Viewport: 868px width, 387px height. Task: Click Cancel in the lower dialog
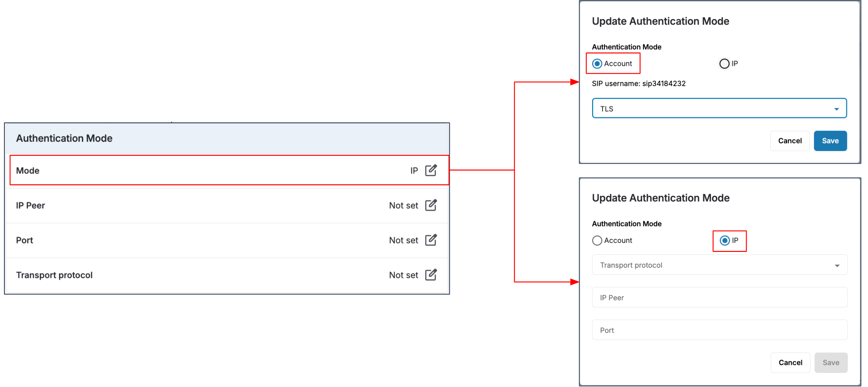[x=790, y=363]
